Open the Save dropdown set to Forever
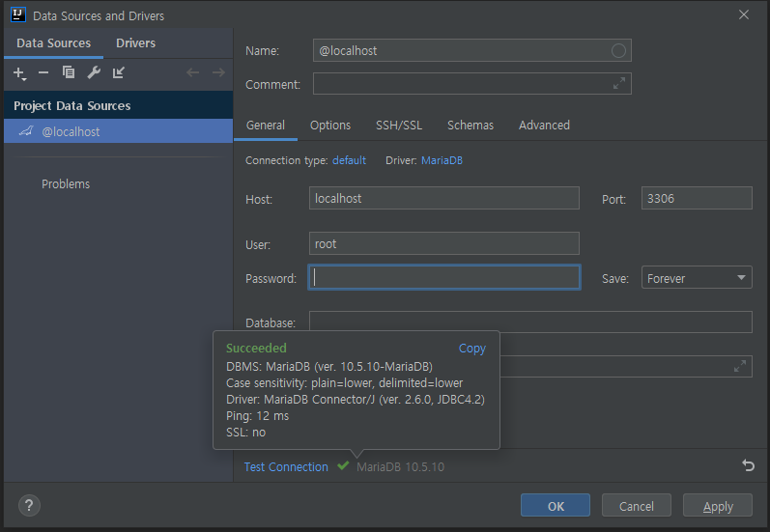 click(697, 278)
